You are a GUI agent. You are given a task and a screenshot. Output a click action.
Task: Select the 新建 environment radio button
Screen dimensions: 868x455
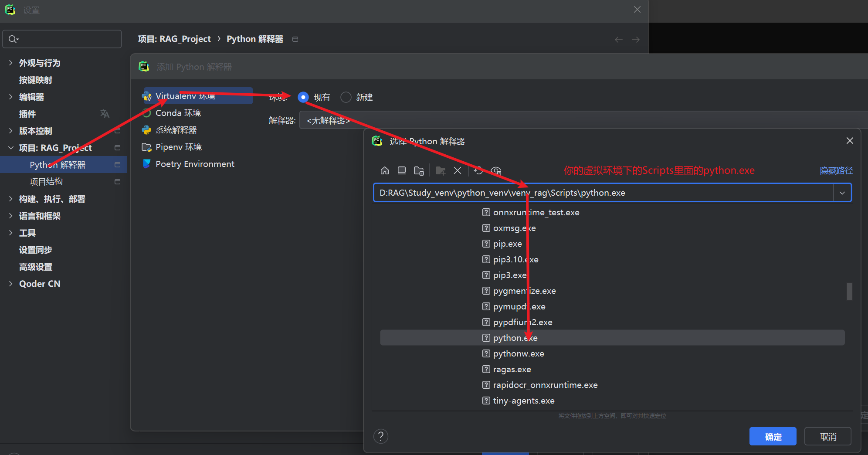[346, 97]
